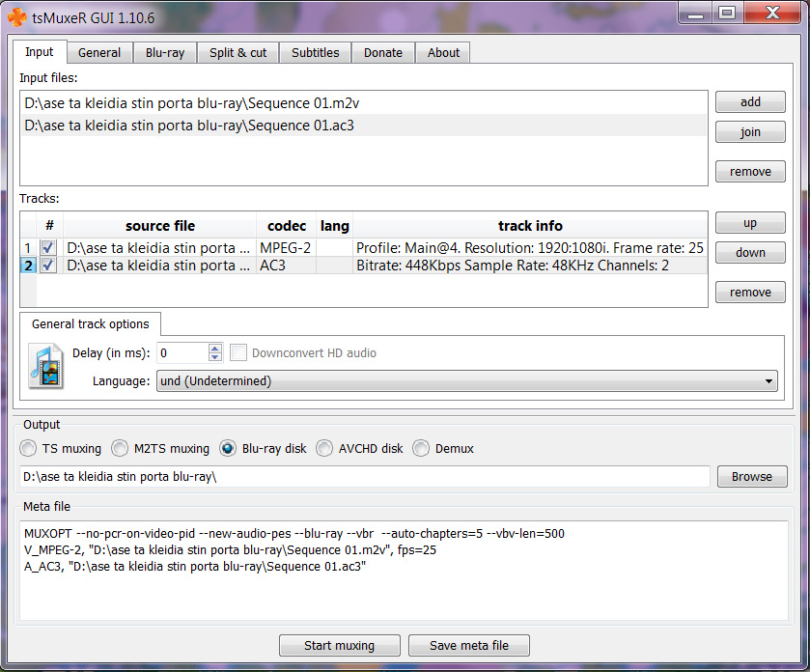Remove the selected input file
The width and height of the screenshot is (810, 672).
click(x=750, y=172)
